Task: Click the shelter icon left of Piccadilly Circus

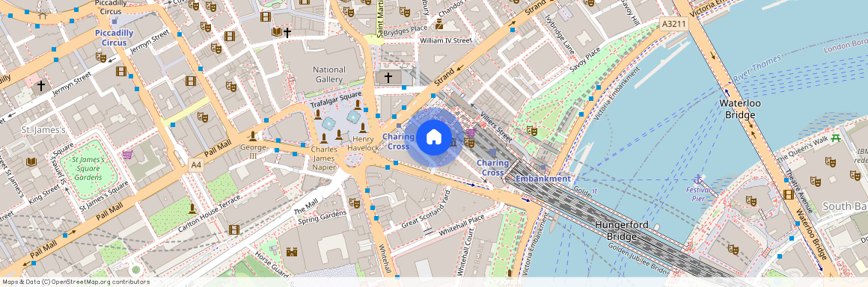Action: pyautogui.click(x=42, y=16)
